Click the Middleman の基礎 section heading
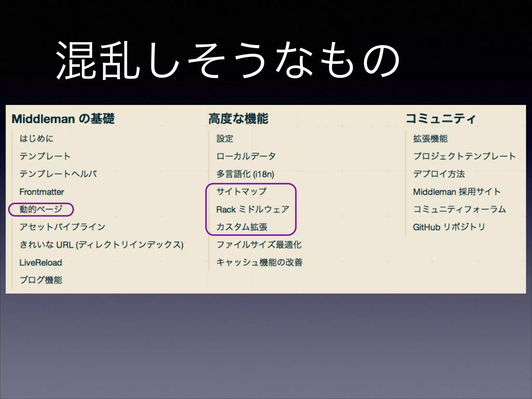The image size is (532, 399). click(63, 119)
